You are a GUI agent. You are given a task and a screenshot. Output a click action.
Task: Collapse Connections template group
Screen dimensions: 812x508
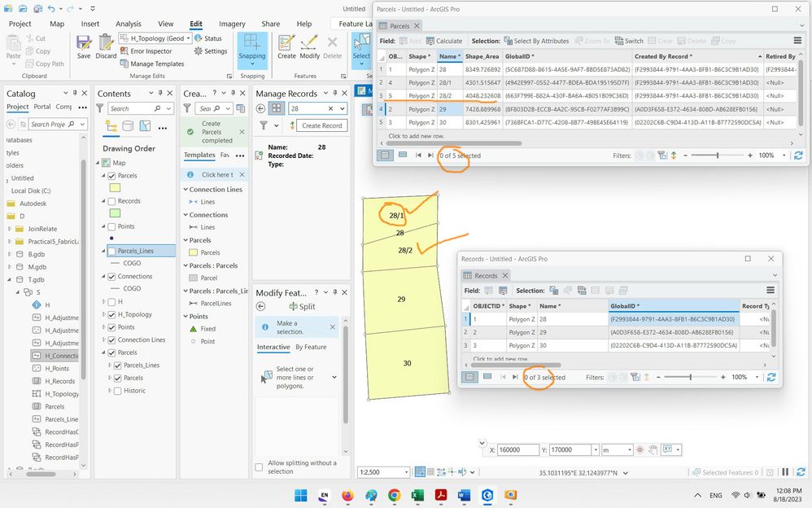186,215
